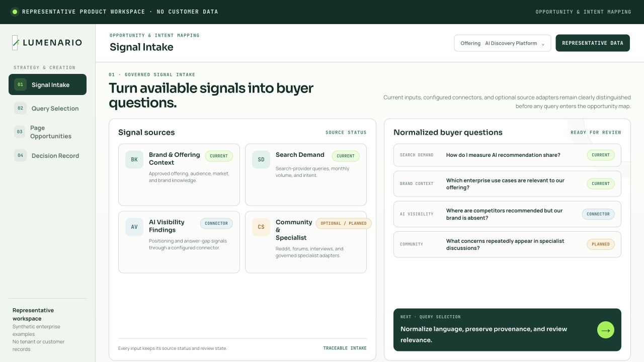This screenshot has width=644, height=362.
Task: Click the SD icon on Search Demand card
Action: click(261, 160)
